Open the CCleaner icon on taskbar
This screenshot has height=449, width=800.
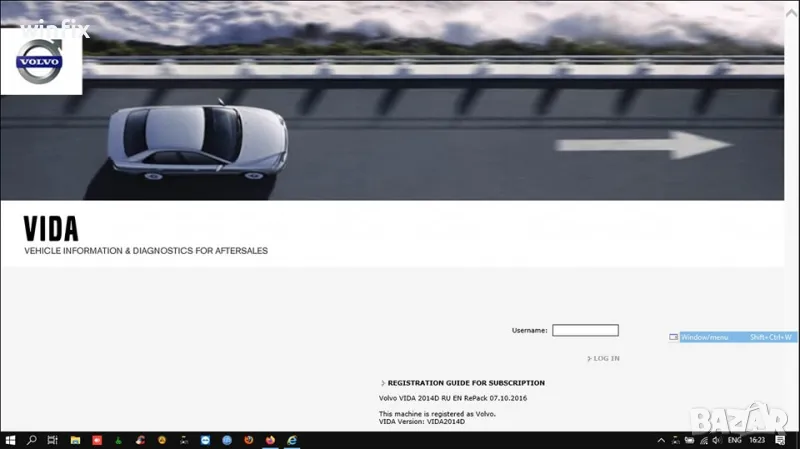coord(140,440)
